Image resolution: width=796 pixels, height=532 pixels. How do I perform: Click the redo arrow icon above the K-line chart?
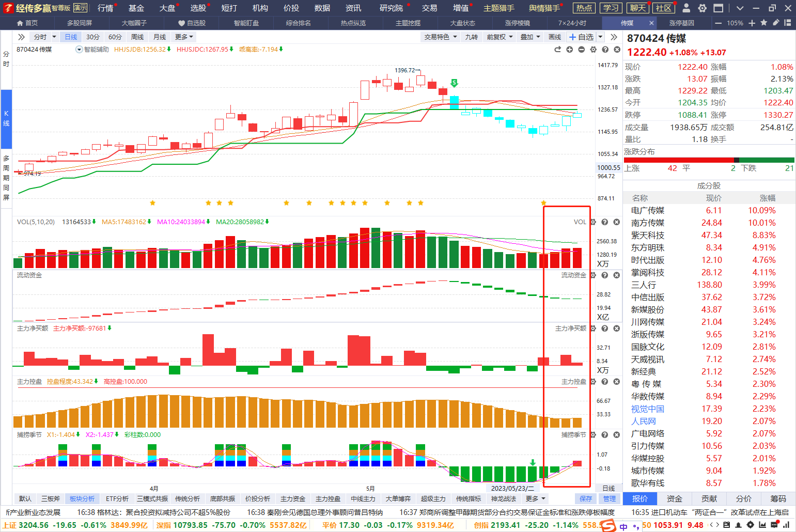[557, 50]
